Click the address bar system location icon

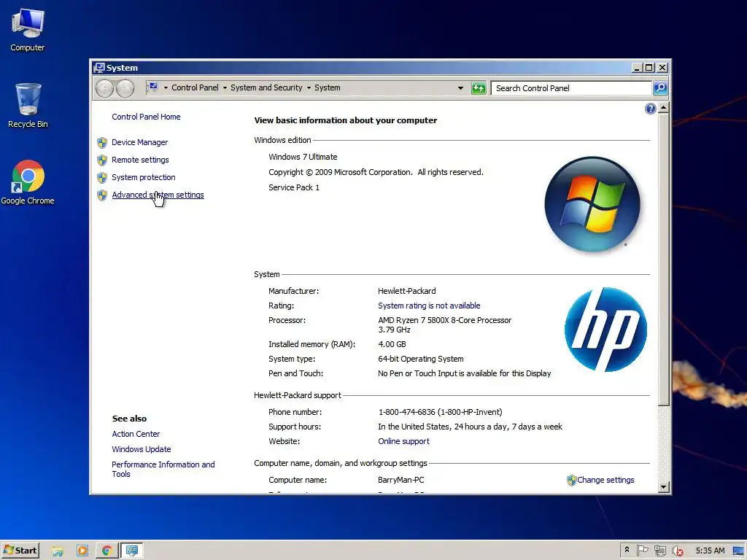[153, 87]
